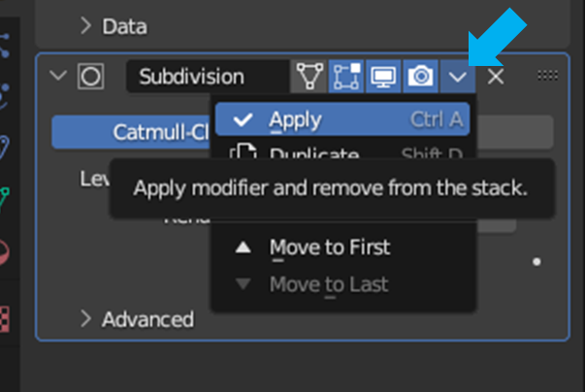This screenshot has height=392, width=585.
Task: Toggle modifier display in Edit Mode
Action: [x=346, y=76]
